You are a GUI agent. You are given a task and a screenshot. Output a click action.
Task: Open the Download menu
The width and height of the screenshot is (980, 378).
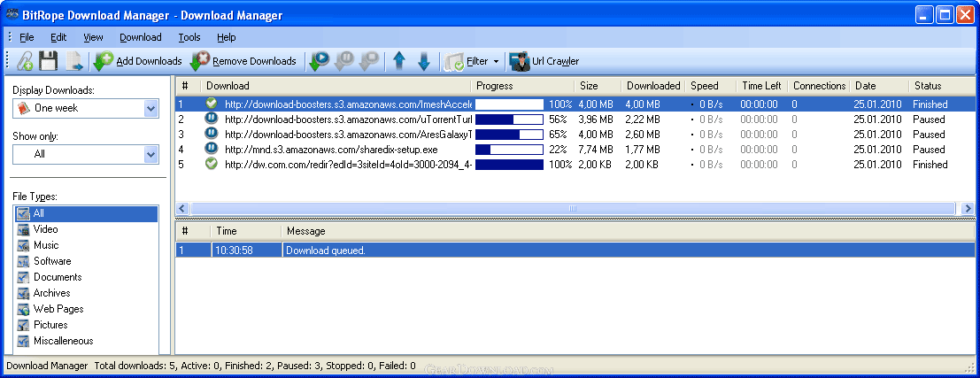coord(141,37)
